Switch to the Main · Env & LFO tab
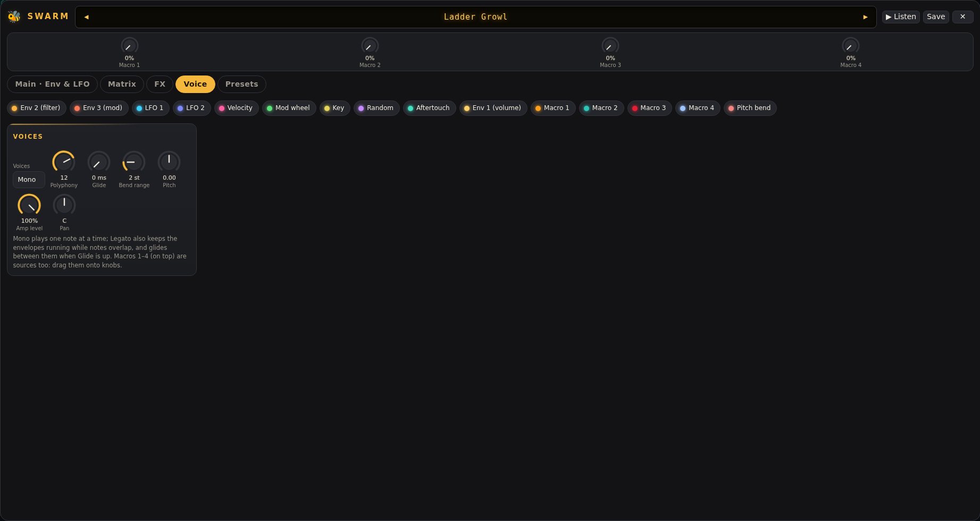The height and width of the screenshot is (521, 980). tap(52, 84)
